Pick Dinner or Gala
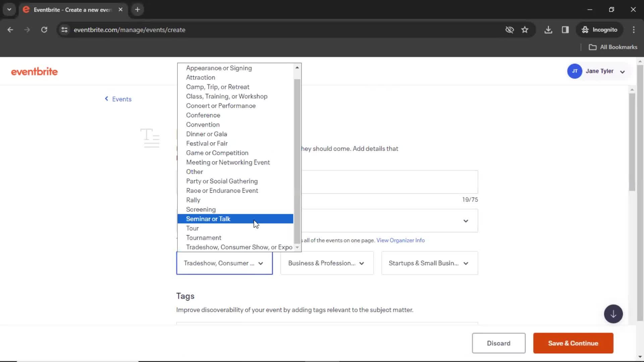Viewport: 644px width, 362px height. click(x=235, y=134)
